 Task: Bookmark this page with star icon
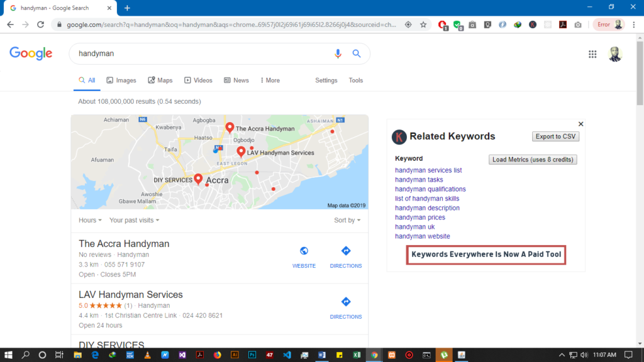click(x=423, y=25)
